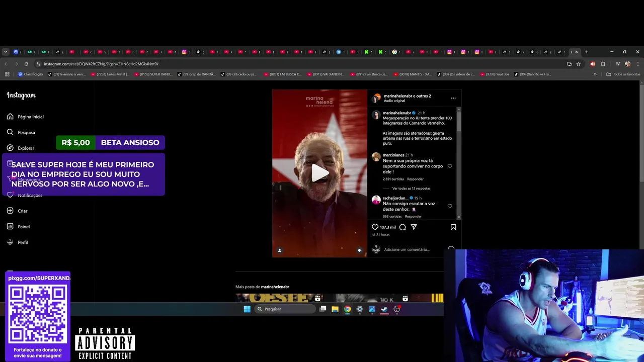Open the Classificação bookmark
Screen dimensions: 644x362
click(30, 74)
